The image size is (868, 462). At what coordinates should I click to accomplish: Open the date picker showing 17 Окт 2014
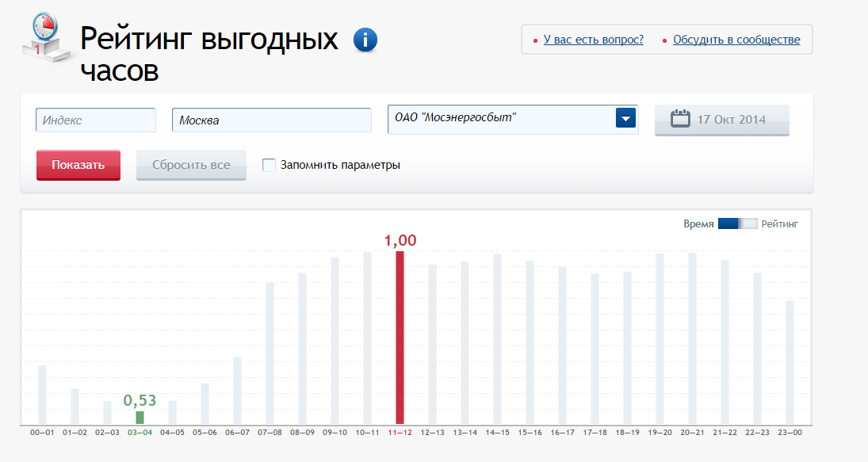click(721, 119)
